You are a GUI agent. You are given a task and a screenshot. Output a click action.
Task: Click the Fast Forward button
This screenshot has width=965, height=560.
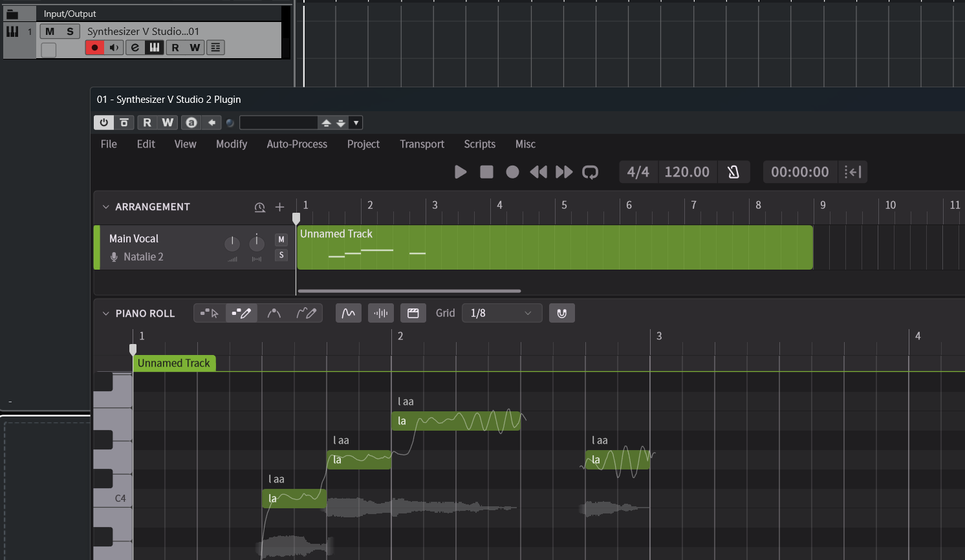(x=564, y=172)
